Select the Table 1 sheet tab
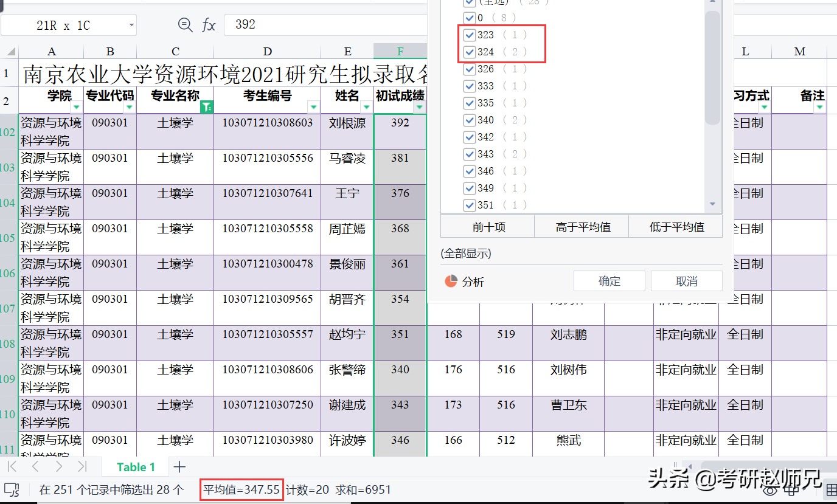 [x=135, y=467]
